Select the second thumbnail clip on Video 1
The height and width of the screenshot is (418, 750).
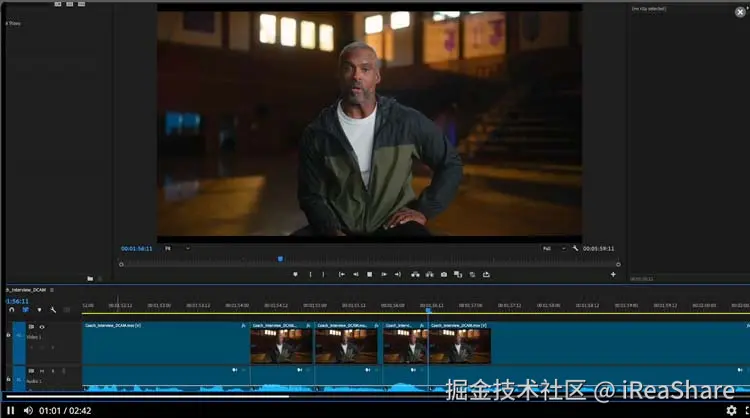point(347,343)
